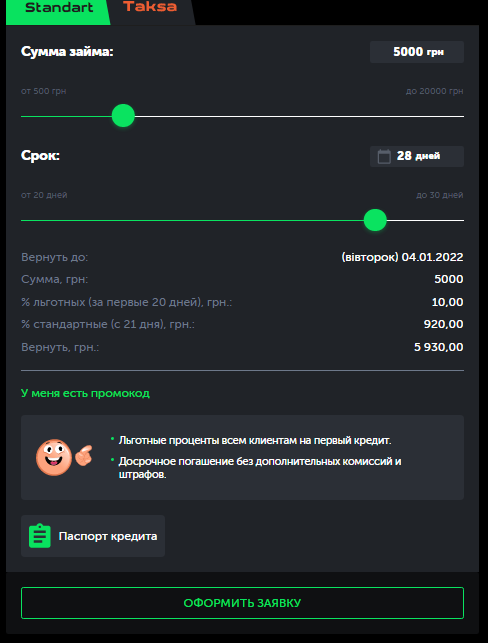Submit via ОФОРМИТЬ ЗАЯВКУ button
The height and width of the screenshot is (643, 488).
(242, 603)
